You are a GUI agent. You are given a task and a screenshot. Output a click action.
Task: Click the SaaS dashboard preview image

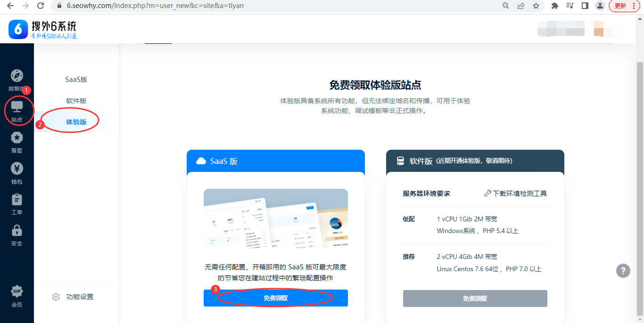pyautogui.click(x=275, y=218)
